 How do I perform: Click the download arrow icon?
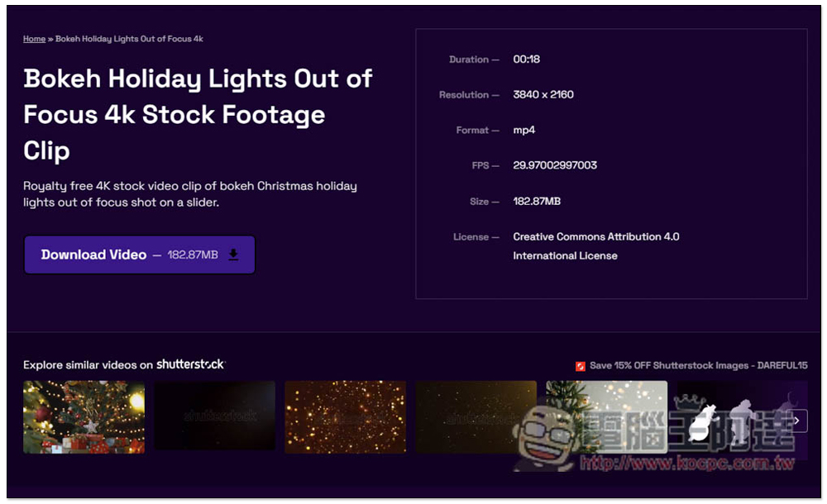(x=233, y=255)
